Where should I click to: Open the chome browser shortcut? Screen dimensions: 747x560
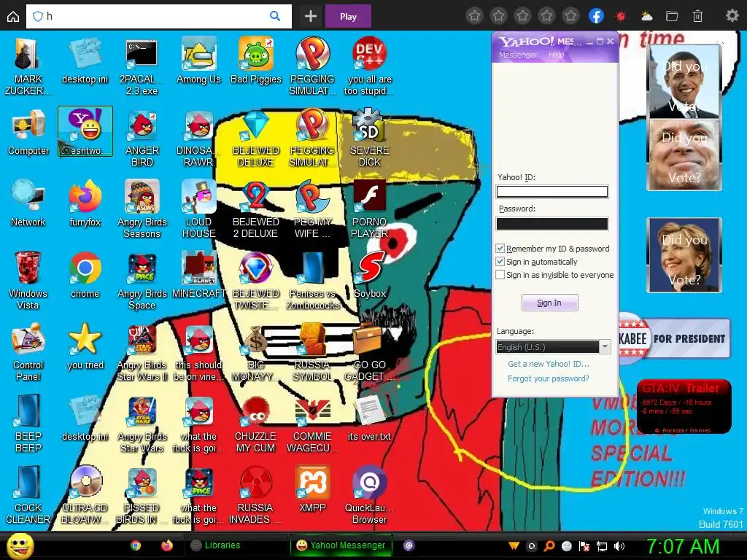coord(85,275)
